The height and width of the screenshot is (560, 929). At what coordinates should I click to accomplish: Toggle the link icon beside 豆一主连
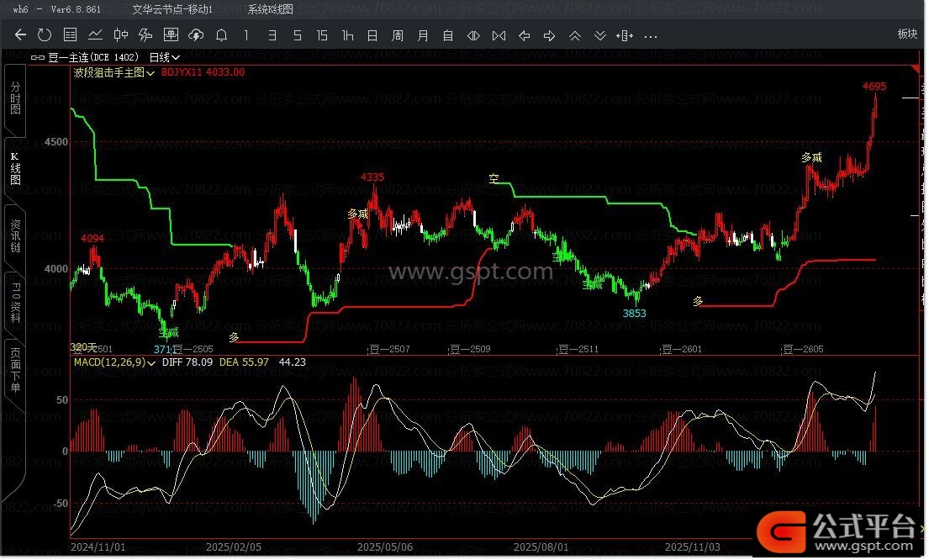37,57
